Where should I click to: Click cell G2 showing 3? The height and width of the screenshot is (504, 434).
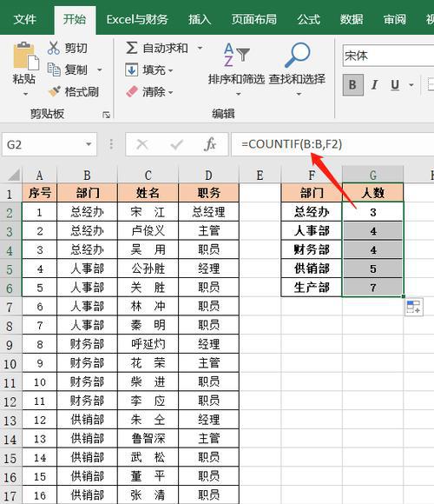click(x=373, y=212)
